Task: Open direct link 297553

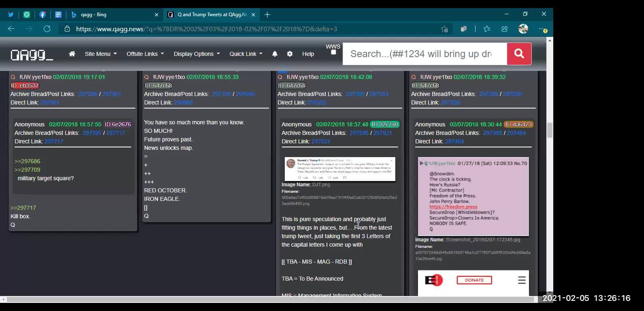Action: [x=317, y=102]
